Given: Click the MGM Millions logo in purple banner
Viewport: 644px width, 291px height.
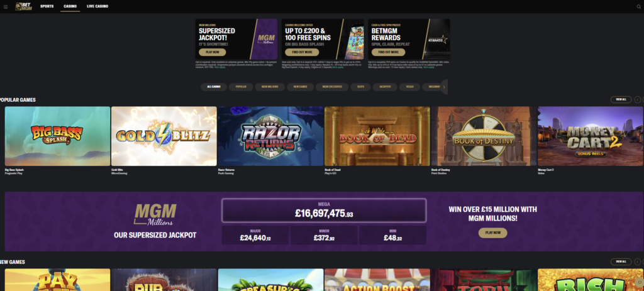Looking at the screenshot, I should (156, 214).
